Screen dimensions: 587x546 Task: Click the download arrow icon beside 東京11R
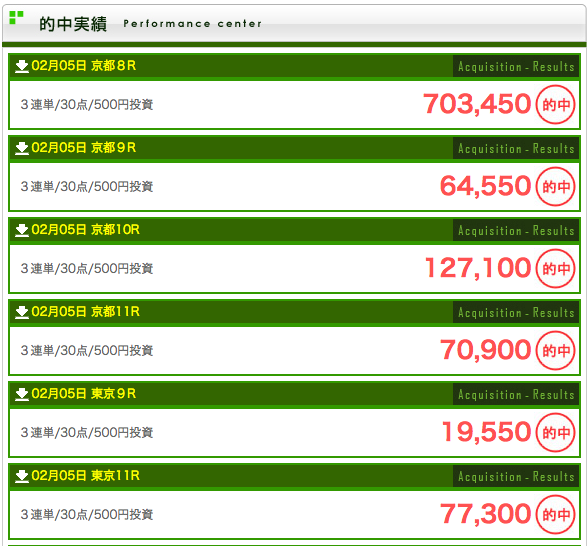click(x=22, y=476)
